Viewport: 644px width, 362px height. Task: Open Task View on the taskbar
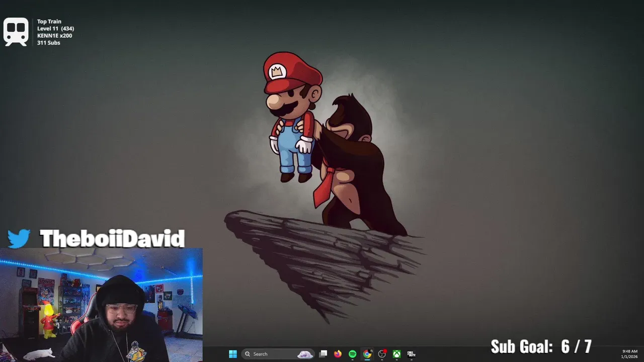tap(323, 354)
